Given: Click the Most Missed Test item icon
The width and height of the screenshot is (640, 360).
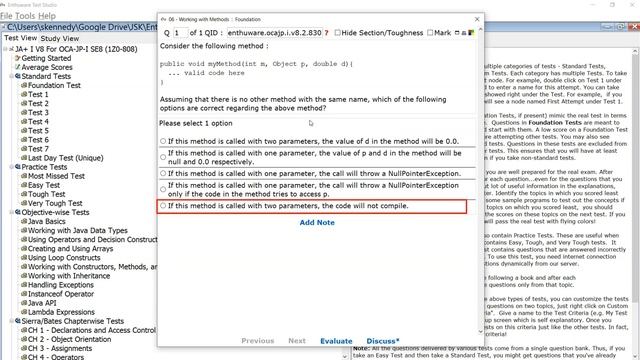Looking at the screenshot, I should [x=24, y=176].
